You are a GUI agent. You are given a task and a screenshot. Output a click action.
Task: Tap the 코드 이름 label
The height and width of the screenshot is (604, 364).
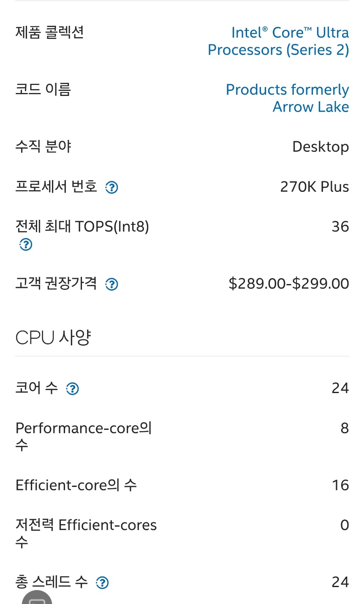pyautogui.click(x=43, y=89)
